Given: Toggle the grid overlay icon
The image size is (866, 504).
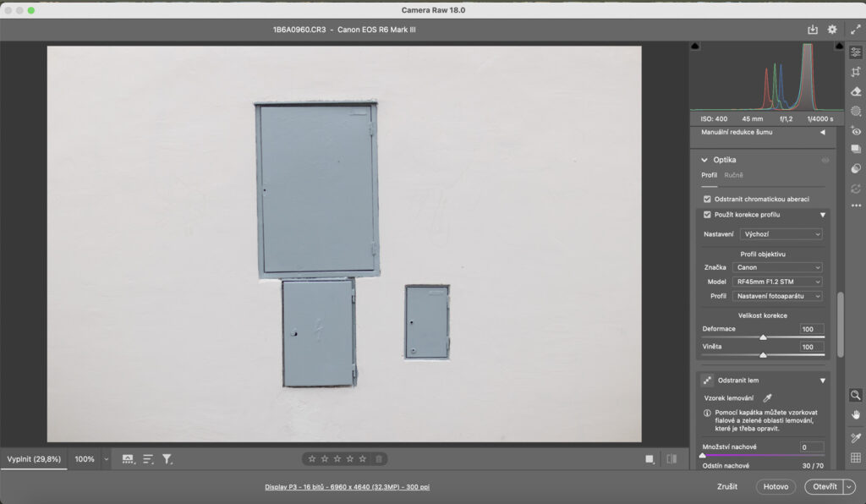Looking at the screenshot, I should pyautogui.click(x=856, y=457).
